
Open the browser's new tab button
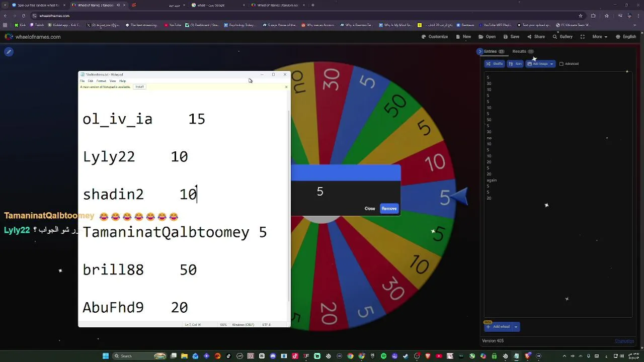tap(313, 5)
